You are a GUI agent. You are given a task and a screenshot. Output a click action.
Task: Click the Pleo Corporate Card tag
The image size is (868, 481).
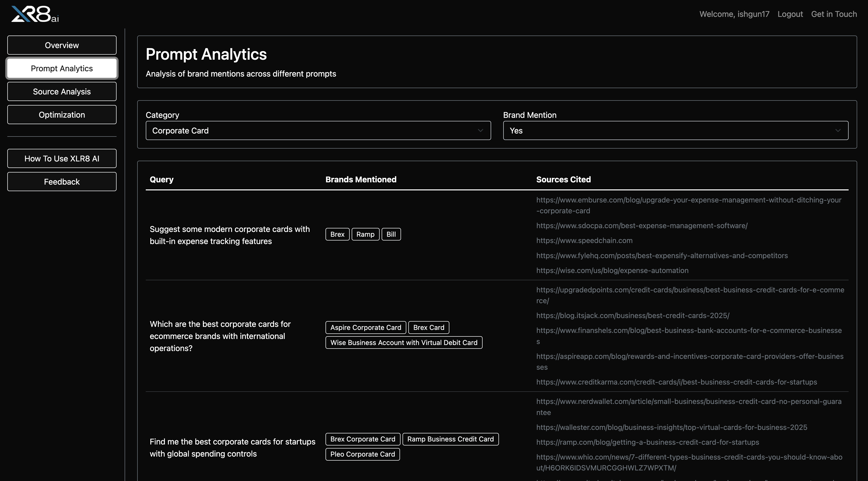pyautogui.click(x=363, y=454)
